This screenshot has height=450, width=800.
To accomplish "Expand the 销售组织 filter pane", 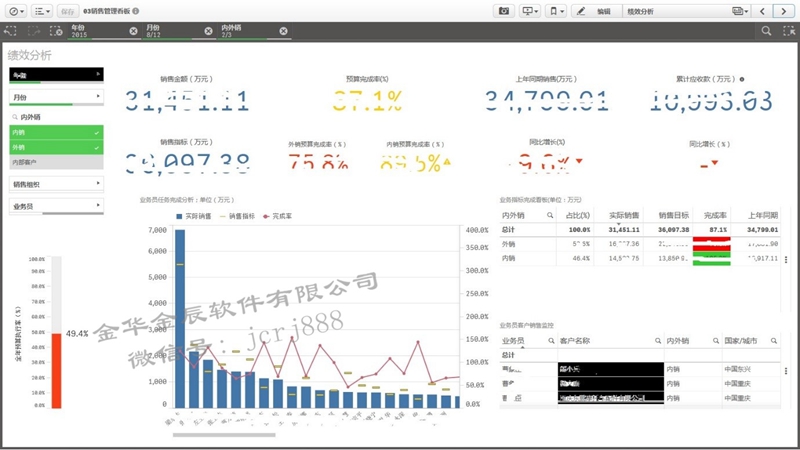I will coord(56,184).
